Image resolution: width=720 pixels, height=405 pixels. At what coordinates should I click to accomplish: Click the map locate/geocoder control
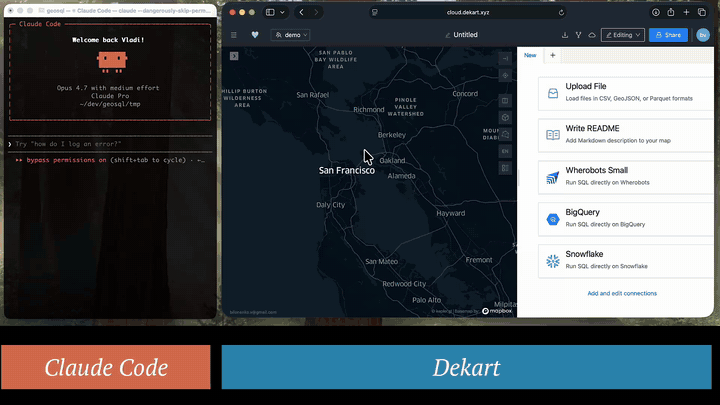[x=505, y=75]
